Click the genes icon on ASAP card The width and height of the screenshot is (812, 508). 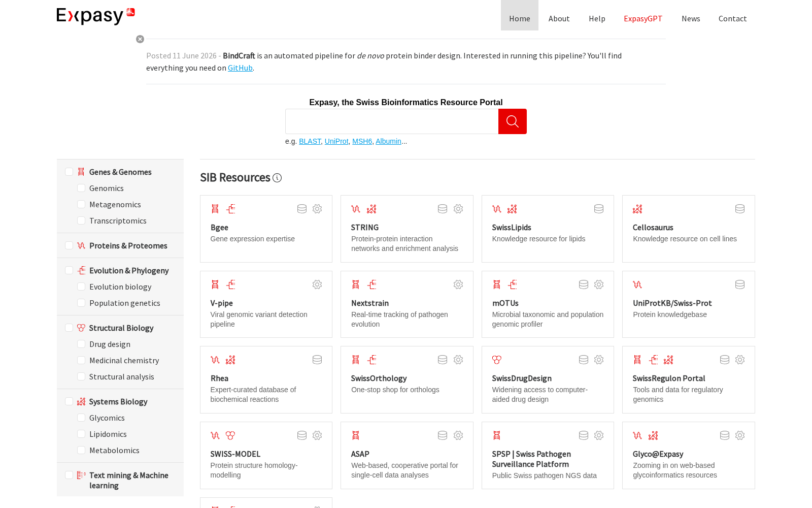point(356,435)
